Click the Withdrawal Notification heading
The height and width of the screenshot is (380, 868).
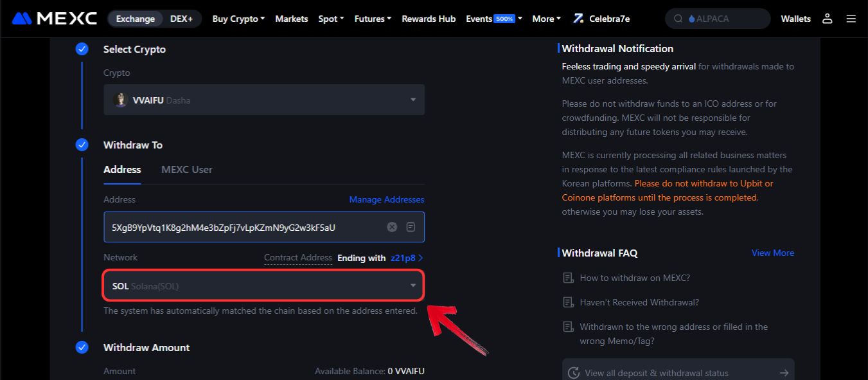tap(617, 48)
